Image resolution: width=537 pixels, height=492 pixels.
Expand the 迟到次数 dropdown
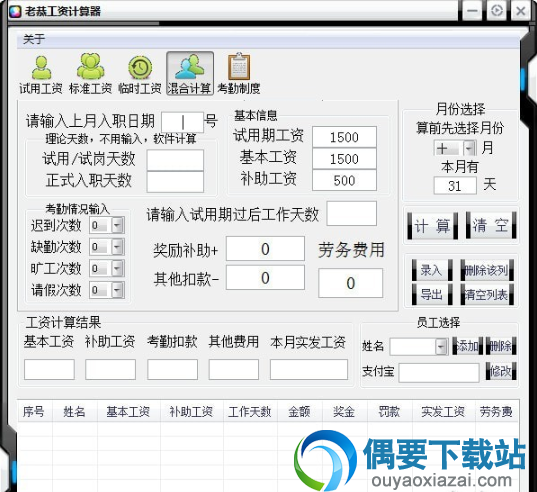click(117, 225)
